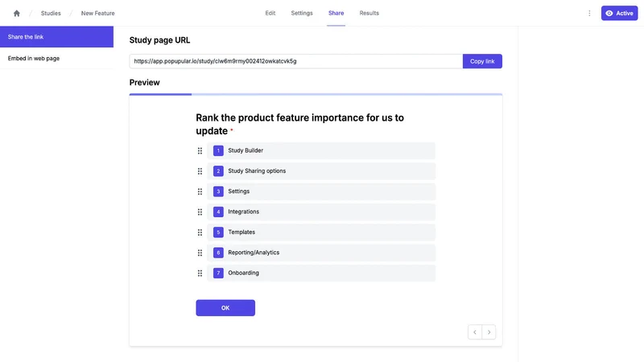
Task: Go to previous question with left chevron
Action: tap(475, 332)
